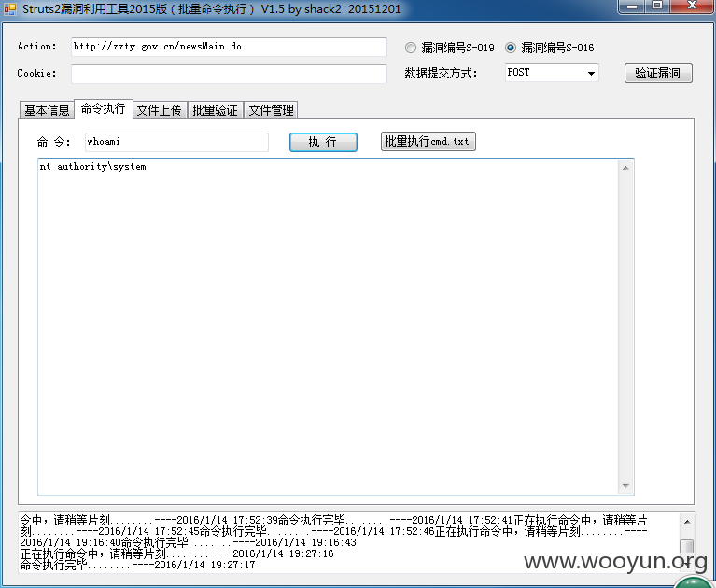Close the Struts2 tool window
The height and width of the screenshot is (588, 716).
pyautogui.click(x=692, y=7)
